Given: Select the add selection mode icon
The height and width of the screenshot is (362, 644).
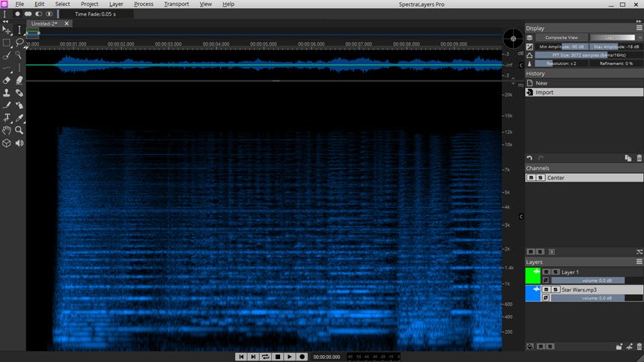Looking at the screenshot, I should [x=28, y=14].
